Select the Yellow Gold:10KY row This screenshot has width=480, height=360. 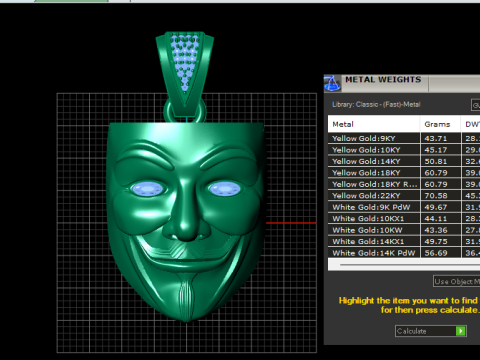click(404, 150)
